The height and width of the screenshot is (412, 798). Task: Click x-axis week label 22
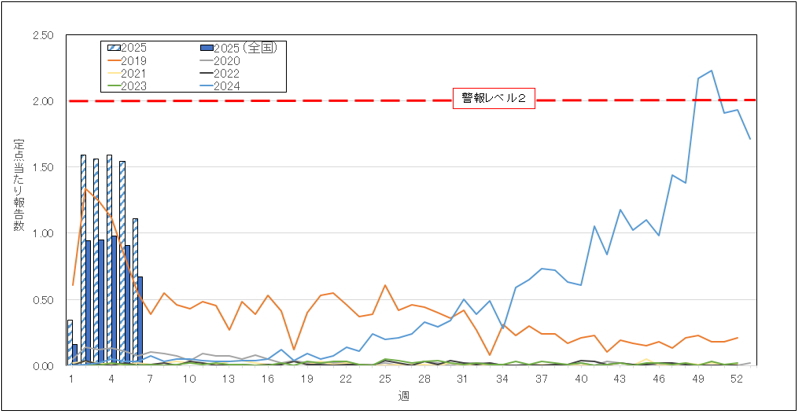(346, 379)
